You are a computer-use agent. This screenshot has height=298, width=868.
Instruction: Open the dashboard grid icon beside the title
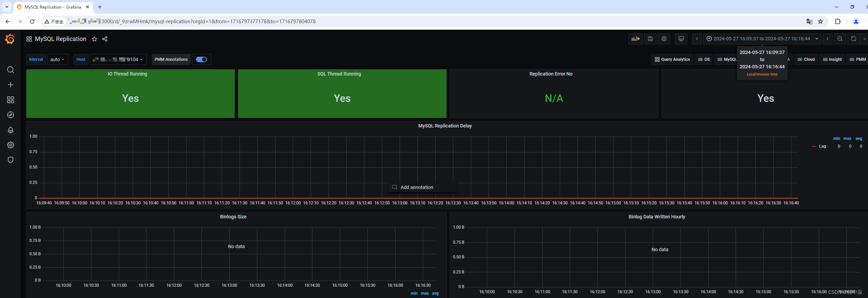pyautogui.click(x=29, y=39)
